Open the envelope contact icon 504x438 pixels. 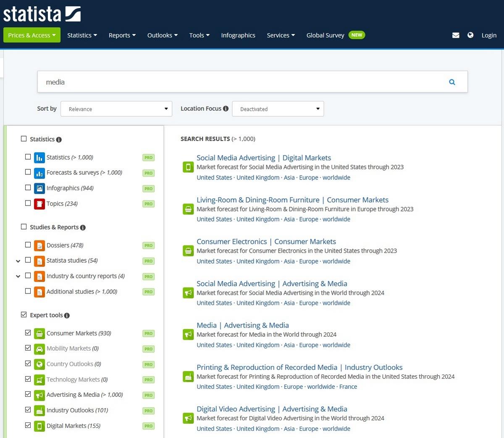(x=455, y=35)
